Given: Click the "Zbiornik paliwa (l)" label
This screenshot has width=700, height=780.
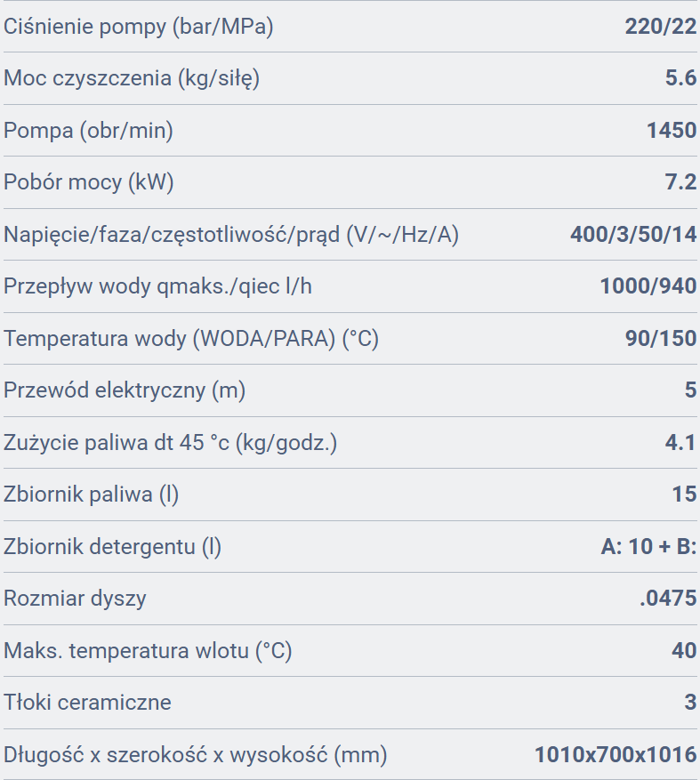Looking at the screenshot, I should (92, 495).
